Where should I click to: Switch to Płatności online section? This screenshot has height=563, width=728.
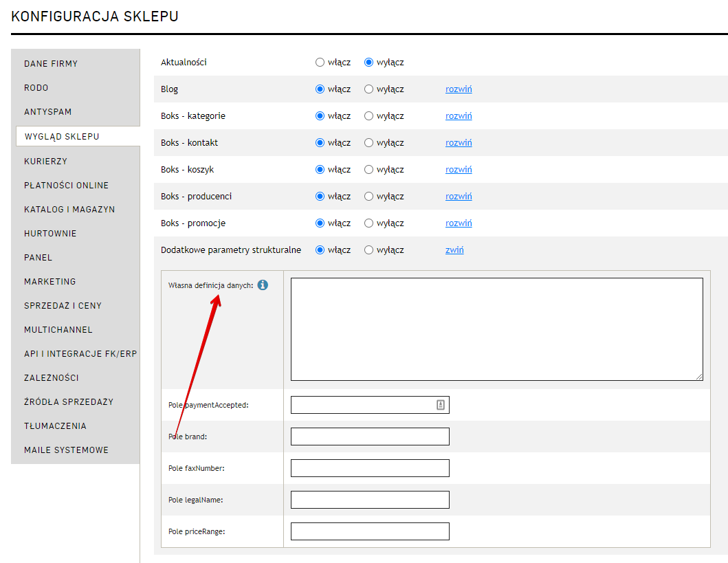point(66,186)
